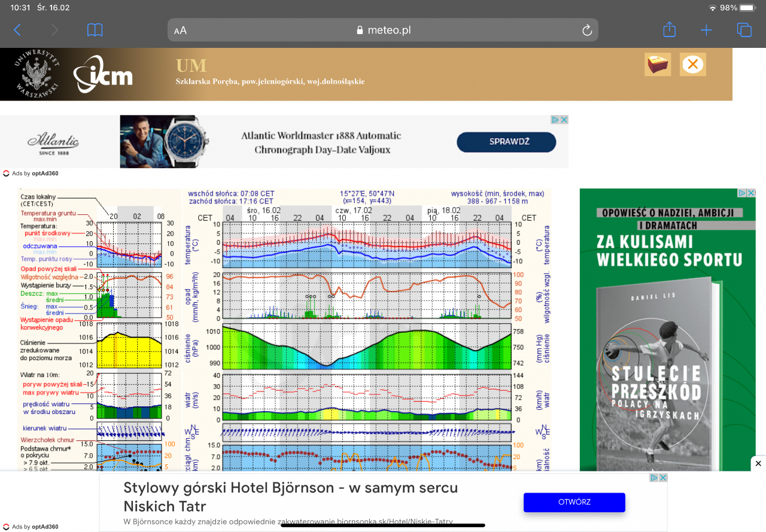This screenshot has height=532, width=766.
Task: Open the aA reader text options
Action: [x=180, y=31]
